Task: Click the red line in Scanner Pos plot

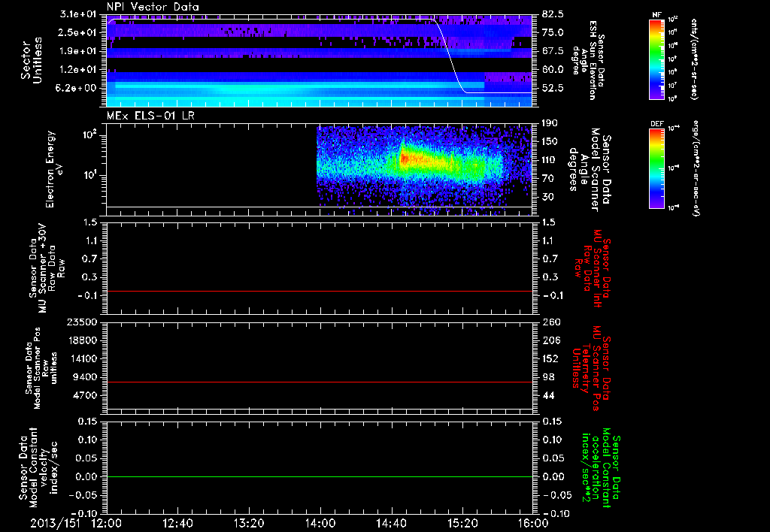Action: point(319,382)
